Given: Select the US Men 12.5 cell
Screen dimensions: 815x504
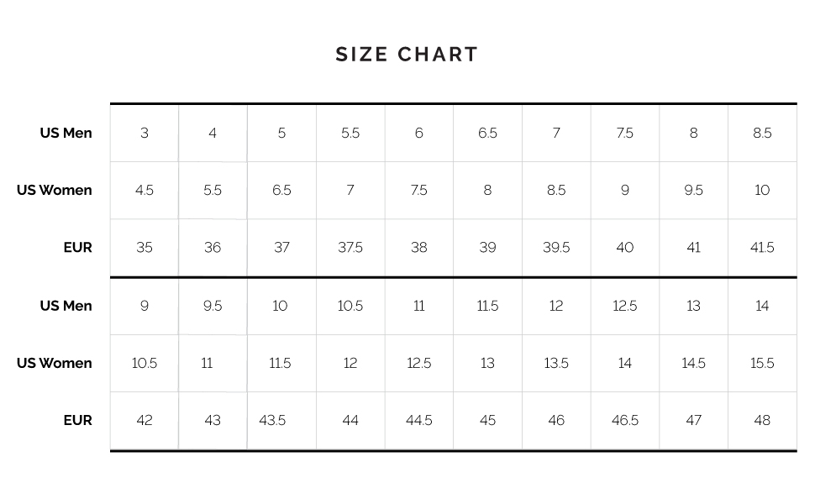Looking at the screenshot, I should 625,307.
